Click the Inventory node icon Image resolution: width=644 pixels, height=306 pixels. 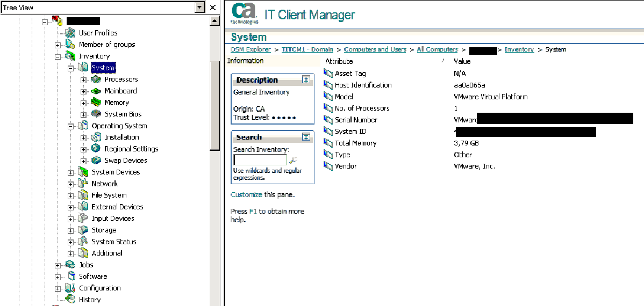click(70, 56)
